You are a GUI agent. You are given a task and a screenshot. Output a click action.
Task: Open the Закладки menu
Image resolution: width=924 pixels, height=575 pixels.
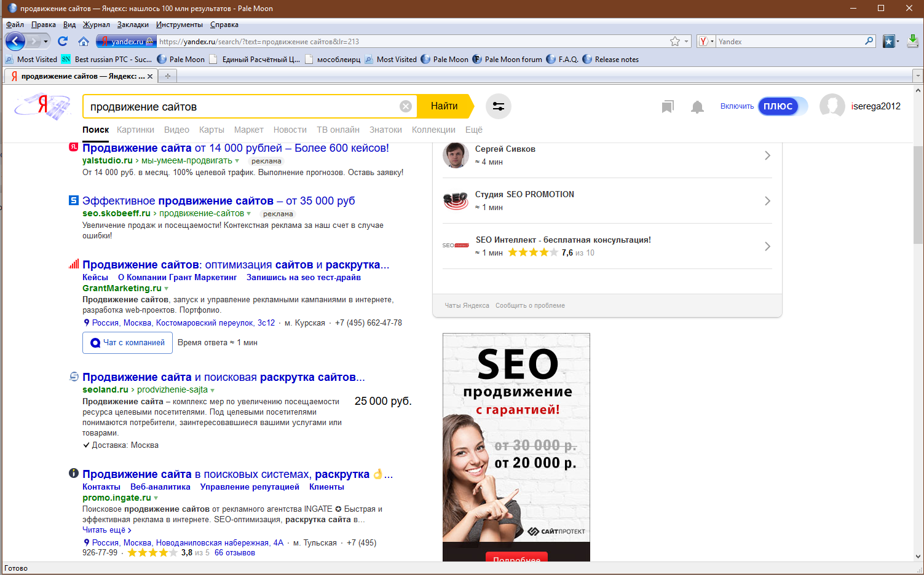tap(133, 25)
